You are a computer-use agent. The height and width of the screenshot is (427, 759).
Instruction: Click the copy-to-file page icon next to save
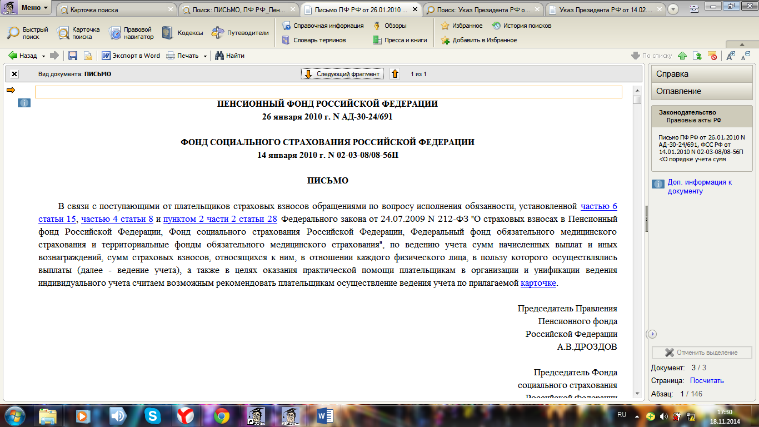coord(88,56)
